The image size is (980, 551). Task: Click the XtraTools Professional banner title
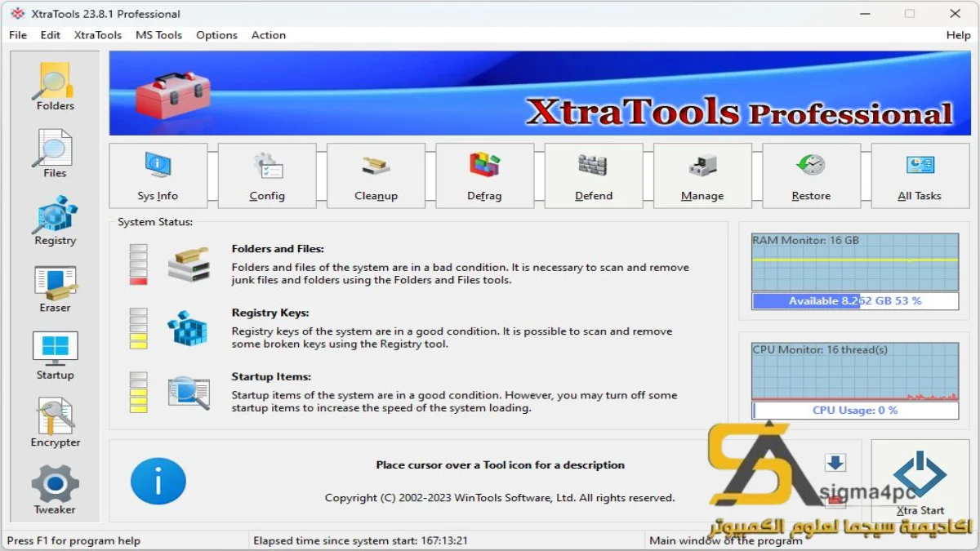pyautogui.click(x=739, y=113)
